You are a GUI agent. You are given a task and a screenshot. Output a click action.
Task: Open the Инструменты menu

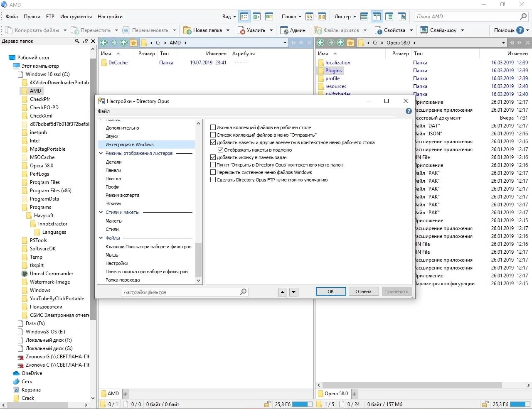pos(76,17)
